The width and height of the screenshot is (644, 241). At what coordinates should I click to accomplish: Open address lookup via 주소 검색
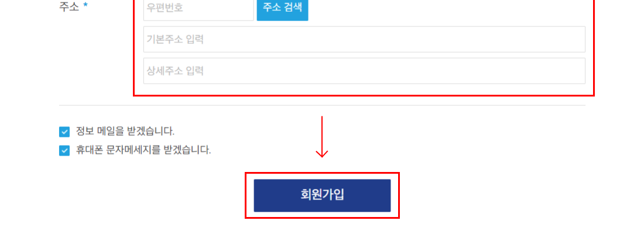tap(282, 9)
